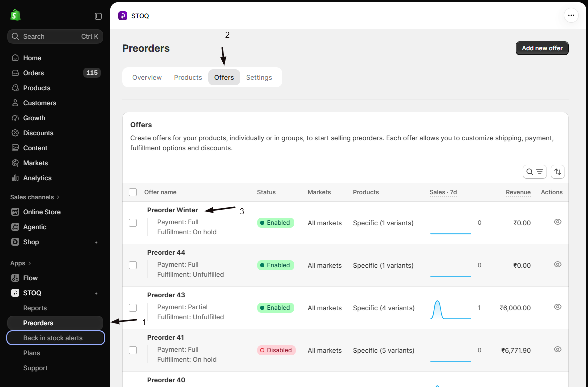Open the Preorder 41 offer

[x=165, y=337]
